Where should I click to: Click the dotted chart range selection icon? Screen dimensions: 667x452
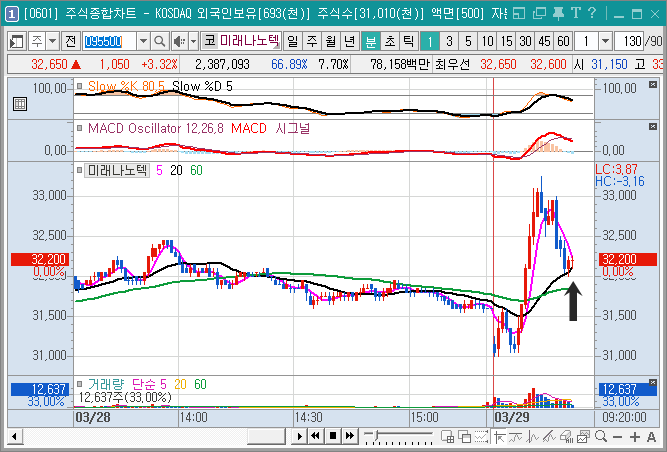click(x=482, y=437)
